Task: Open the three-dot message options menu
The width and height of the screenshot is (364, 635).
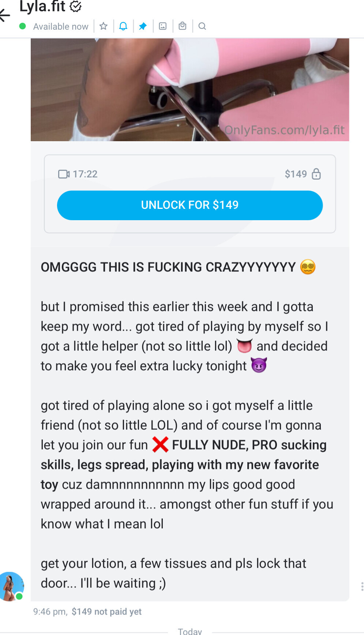Action: (362, 586)
